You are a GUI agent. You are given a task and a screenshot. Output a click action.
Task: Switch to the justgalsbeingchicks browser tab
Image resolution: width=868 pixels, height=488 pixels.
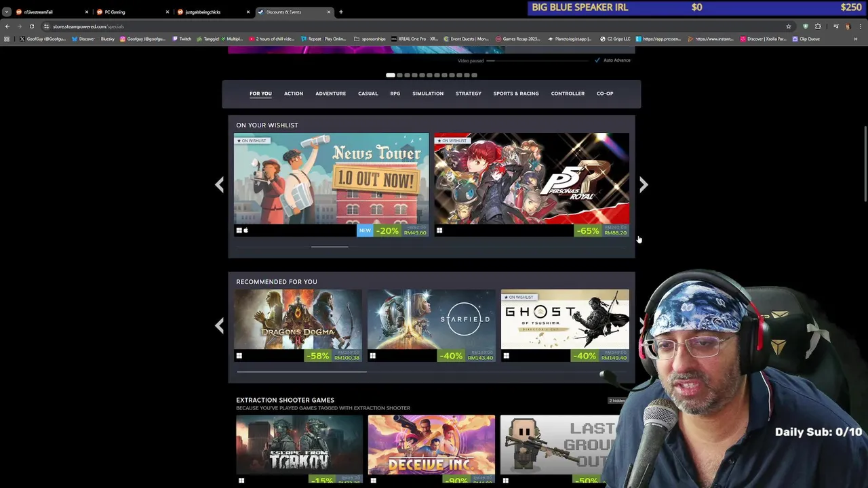(213, 12)
